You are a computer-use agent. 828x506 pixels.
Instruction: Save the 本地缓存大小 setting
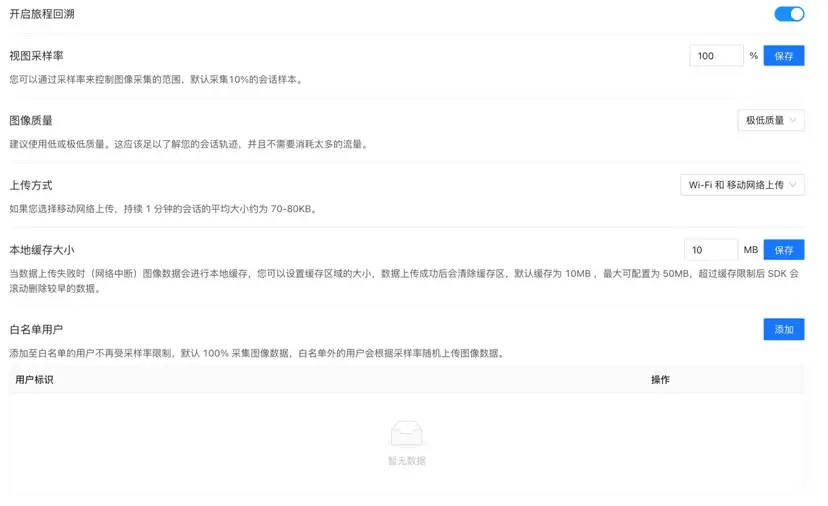point(784,249)
